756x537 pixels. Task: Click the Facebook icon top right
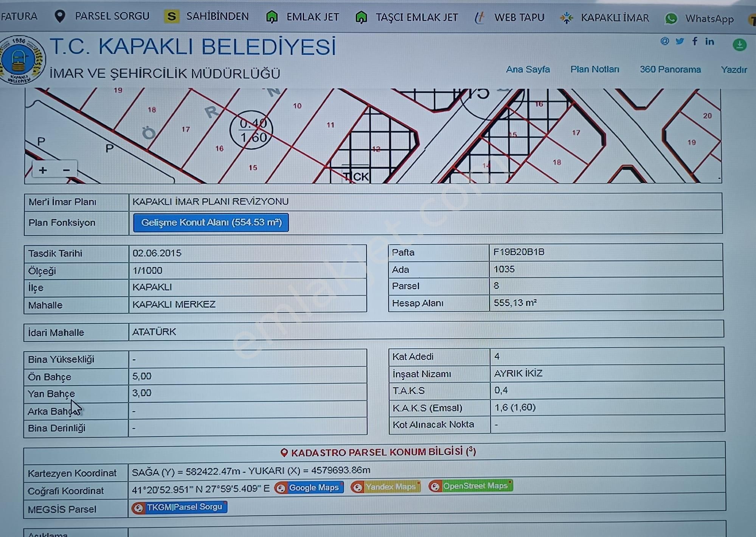[x=695, y=42]
